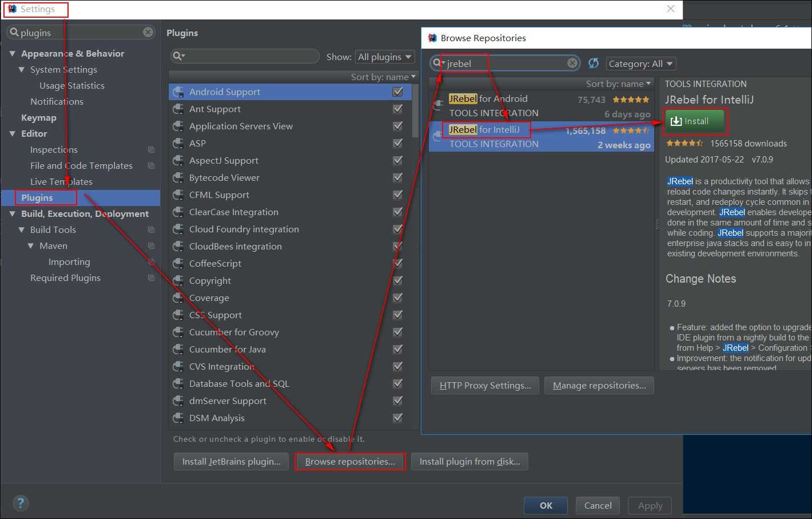Clear the plugins search text in Settings
The height and width of the screenshot is (519, 812).
click(148, 33)
